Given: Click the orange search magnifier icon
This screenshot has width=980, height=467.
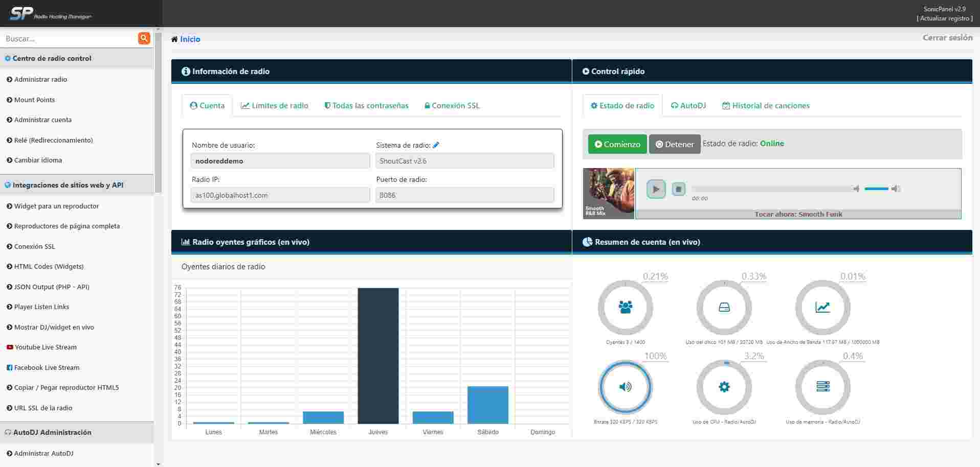Looking at the screenshot, I should [x=144, y=38].
